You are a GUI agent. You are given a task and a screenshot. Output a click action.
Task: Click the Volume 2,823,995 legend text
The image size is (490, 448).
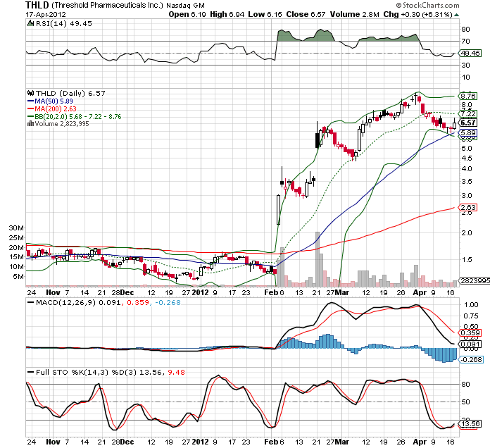coord(62,124)
